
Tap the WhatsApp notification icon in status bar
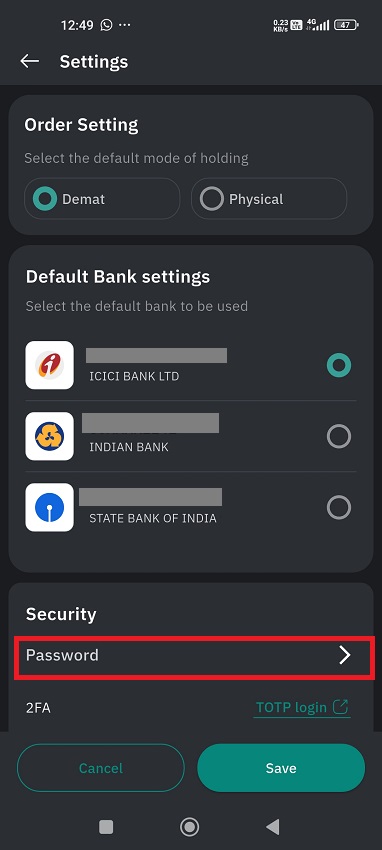point(107,25)
